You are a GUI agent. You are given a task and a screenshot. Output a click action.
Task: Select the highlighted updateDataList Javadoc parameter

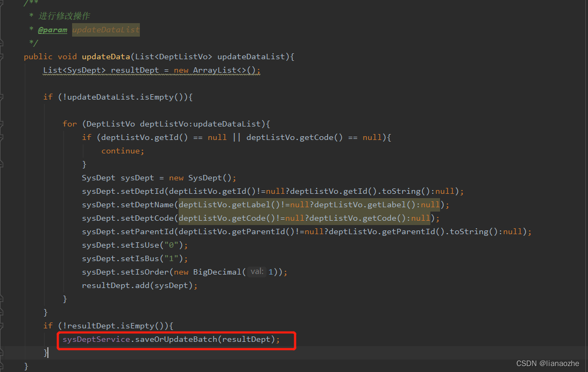click(106, 30)
